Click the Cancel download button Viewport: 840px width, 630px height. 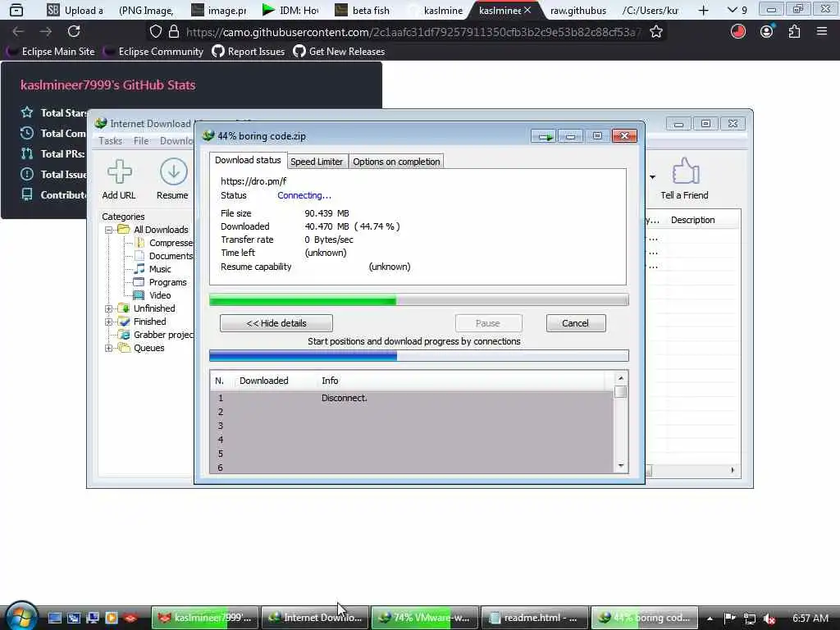576,323
